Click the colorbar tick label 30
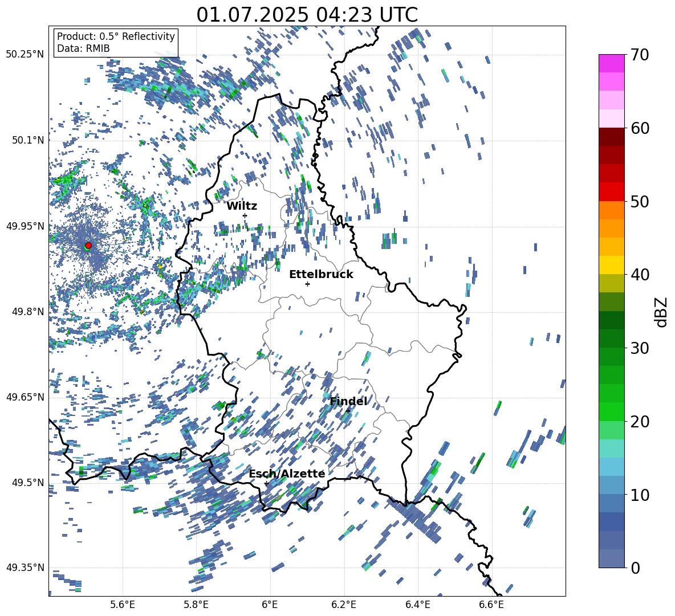 [x=640, y=348]
